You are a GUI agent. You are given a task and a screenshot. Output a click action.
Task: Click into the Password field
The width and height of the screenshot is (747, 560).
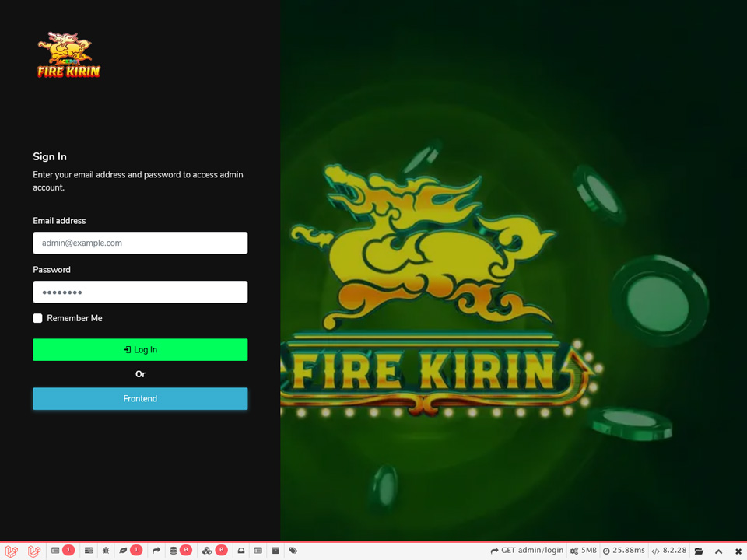click(140, 292)
